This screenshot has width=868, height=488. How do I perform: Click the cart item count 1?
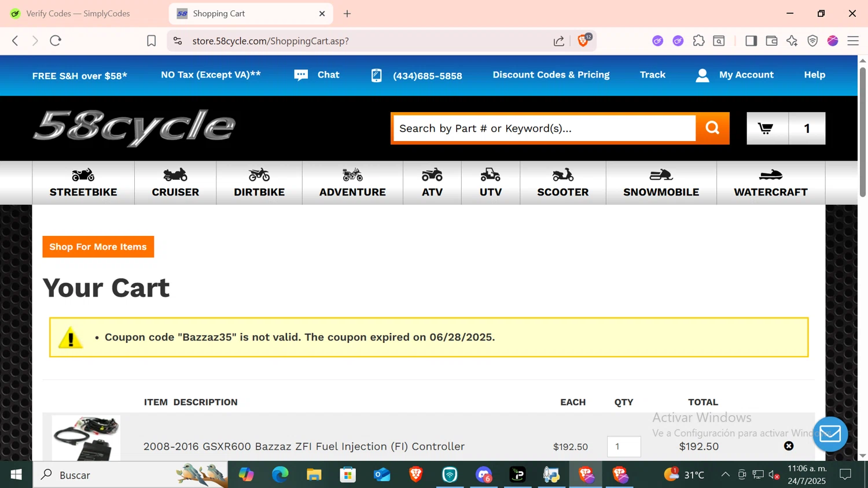807,128
